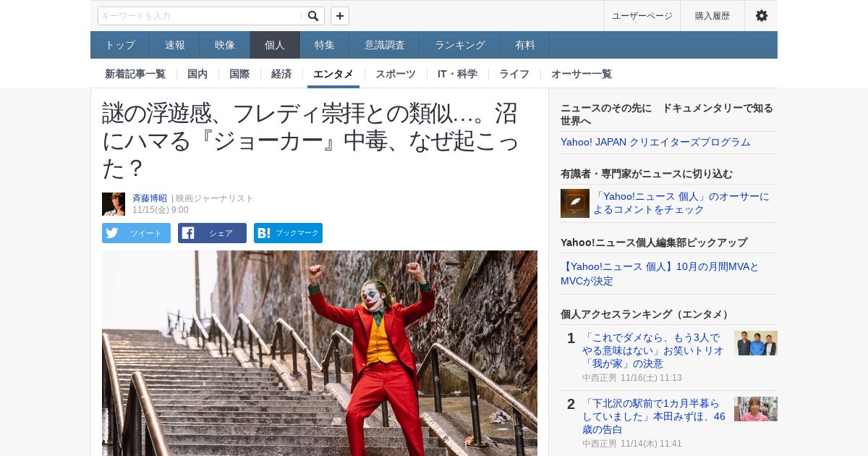Select the 国内 category
Image resolution: width=868 pixels, height=456 pixels.
tap(197, 74)
